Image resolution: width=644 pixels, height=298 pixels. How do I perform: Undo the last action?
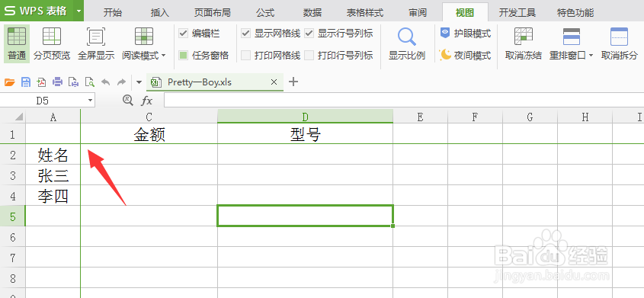pos(105,82)
